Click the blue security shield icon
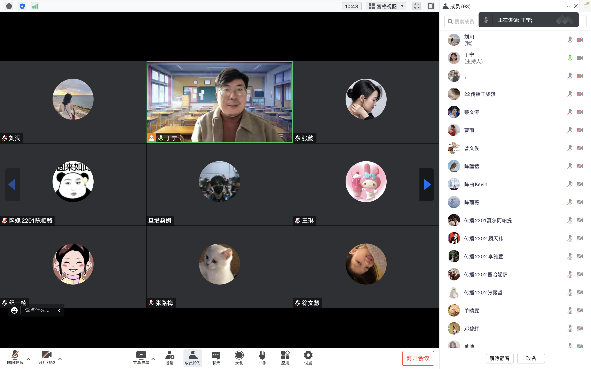Screen dimensions: 591x369 [22, 6]
